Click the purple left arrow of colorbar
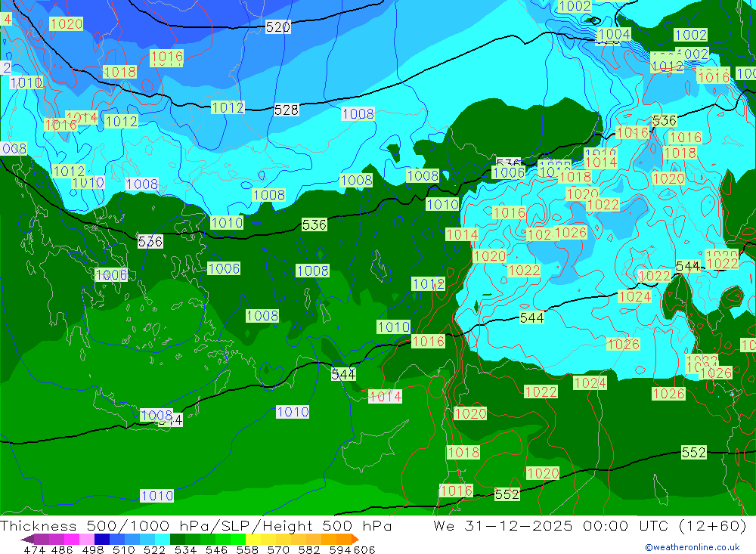This screenshot has height=554, width=756. (x=26, y=539)
